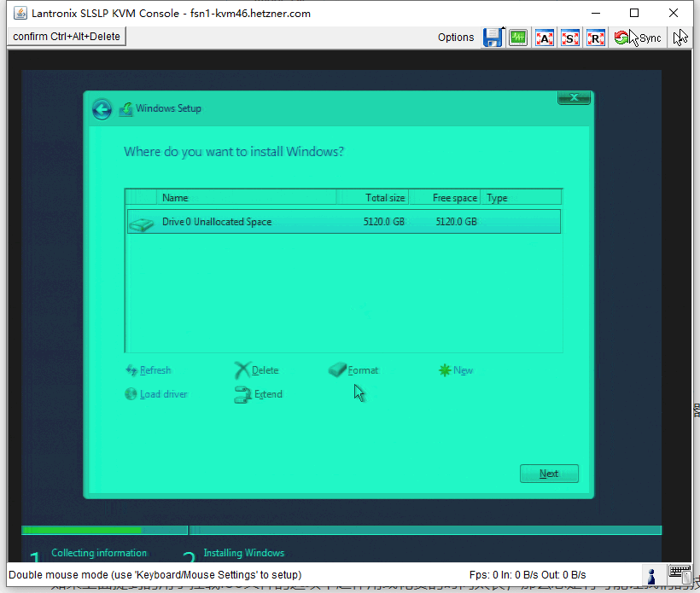Screen dimensions: 700x593
Task: Click the 'R' refresh toolbar icon
Action: pyautogui.click(x=595, y=37)
